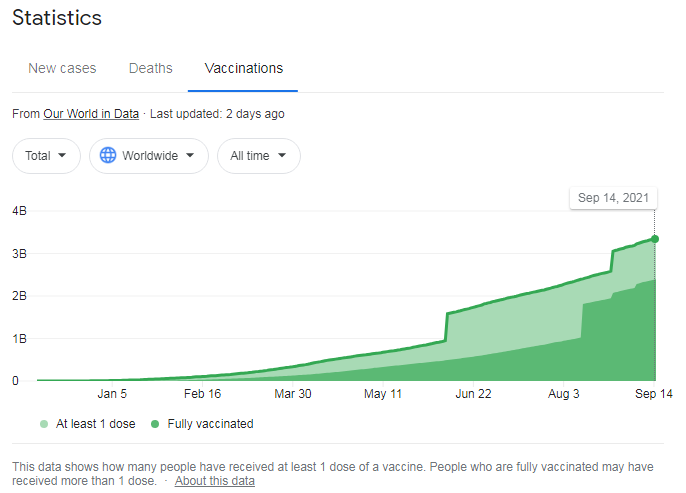Screen dimensions: 686x493
Task: Click the Fully vaccinated legend dot
Action: pos(154,424)
